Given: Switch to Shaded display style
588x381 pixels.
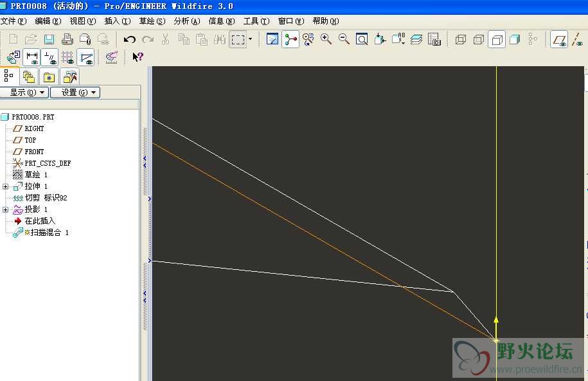Looking at the screenshot, I should click(x=515, y=39).
